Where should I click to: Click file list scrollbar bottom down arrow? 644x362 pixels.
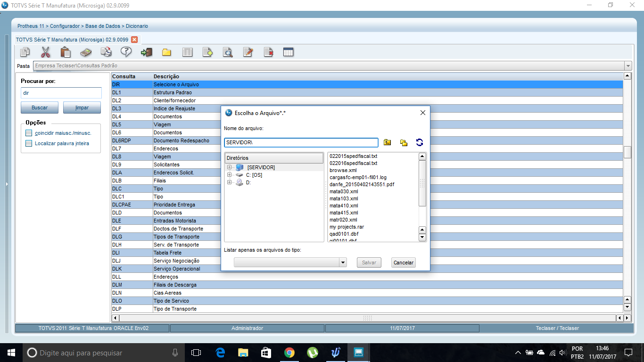coord(422,238)
